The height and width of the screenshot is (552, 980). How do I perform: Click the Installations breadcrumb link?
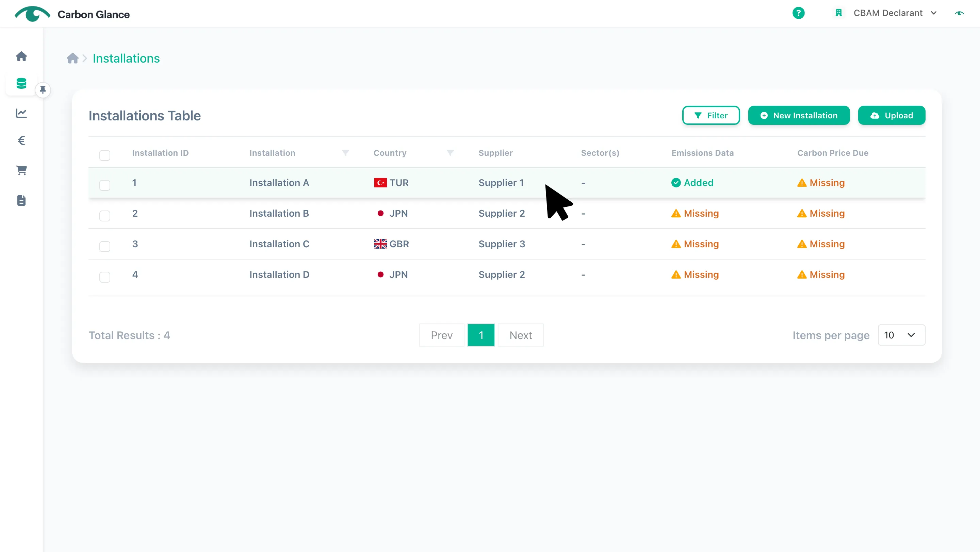click(126, 58)
